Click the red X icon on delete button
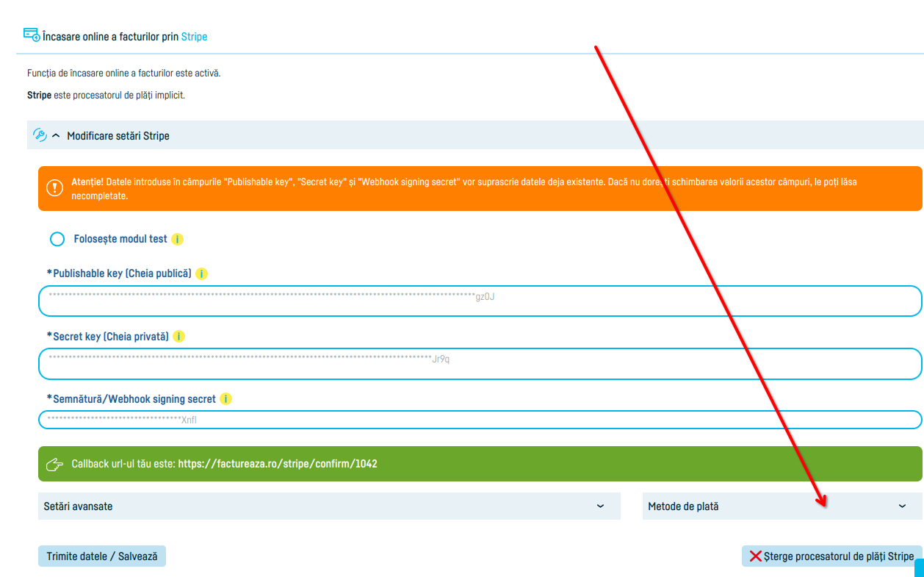 pos(755,556)
